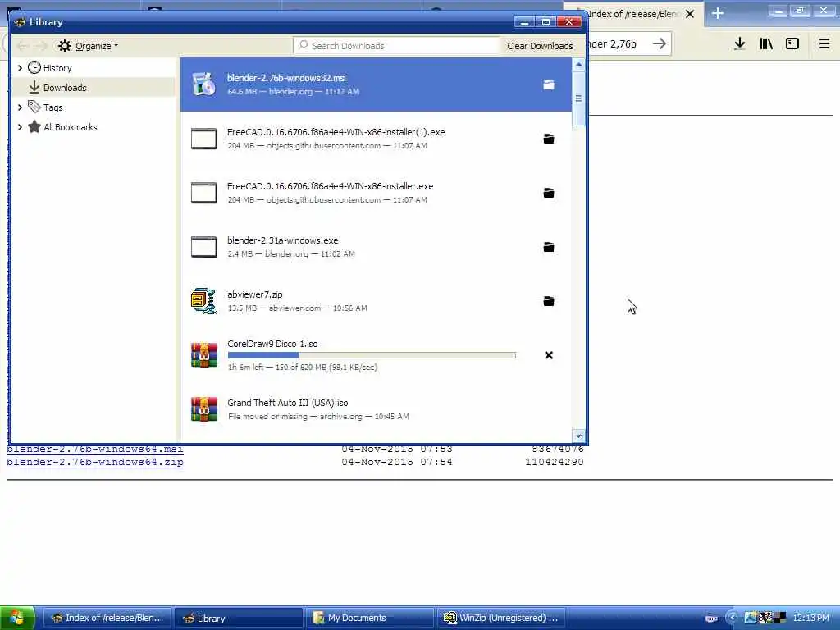Click the CorelDraw9 Disco 1.iso file icon
This screenshot has height=630, width=840.
pyautogui.click(x=204, y=354)
